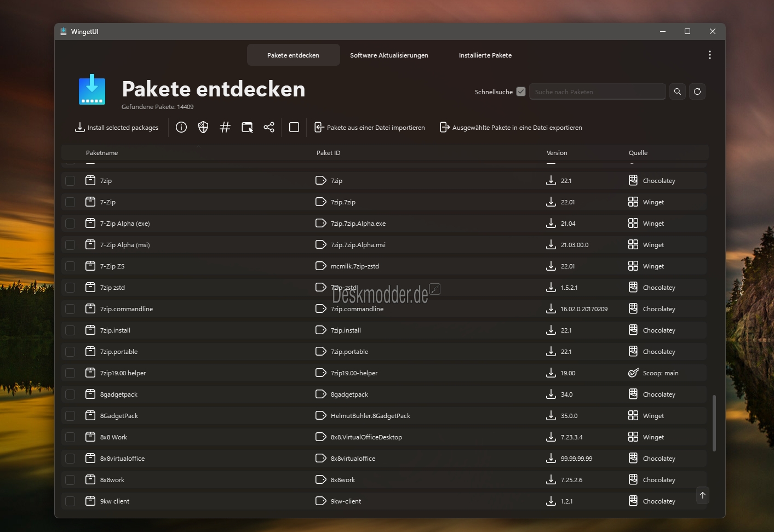Click the tag icon beside 7zip.7zip ID
This screenshot has width=774, height=532.
(x=321, y=202)
